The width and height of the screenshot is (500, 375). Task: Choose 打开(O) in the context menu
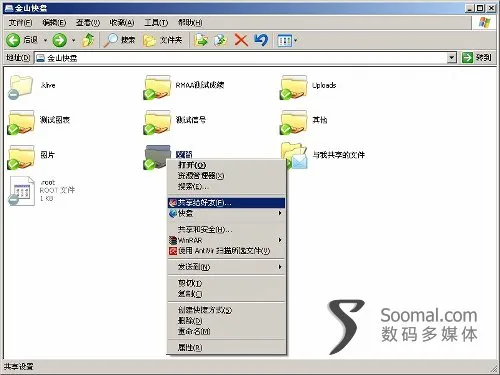pos(227,165)
